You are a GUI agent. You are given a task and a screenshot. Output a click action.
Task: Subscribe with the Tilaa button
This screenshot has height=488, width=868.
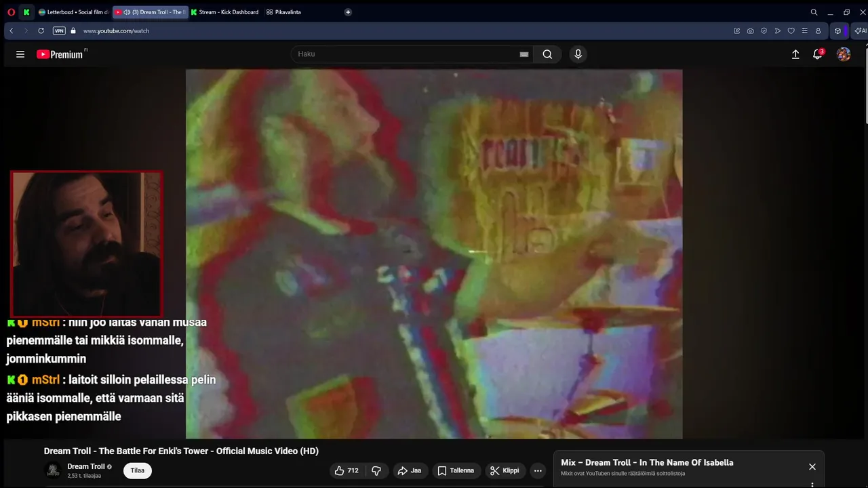pos(138,470)
